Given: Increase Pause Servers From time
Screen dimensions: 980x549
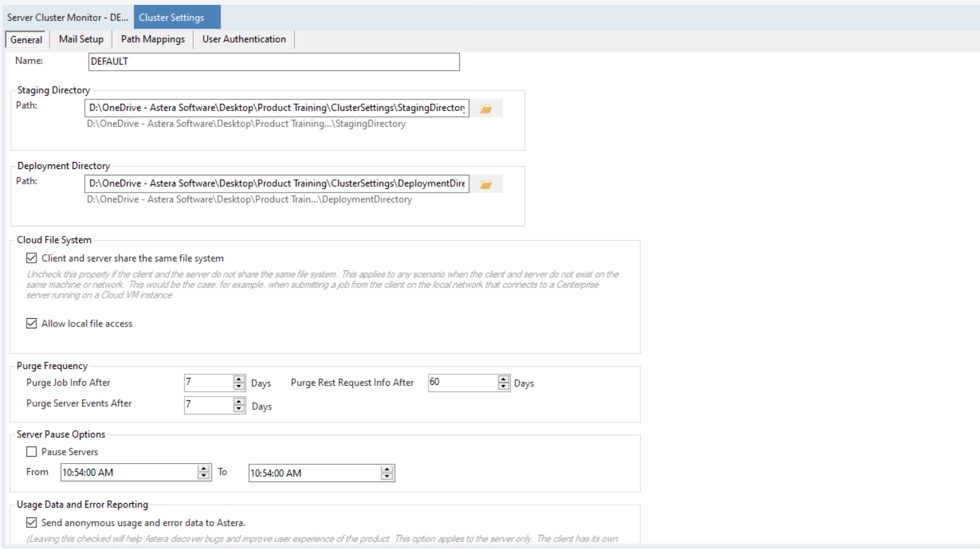Looking at the screenshot, I should pyautogui.click(x=203, y=469).
